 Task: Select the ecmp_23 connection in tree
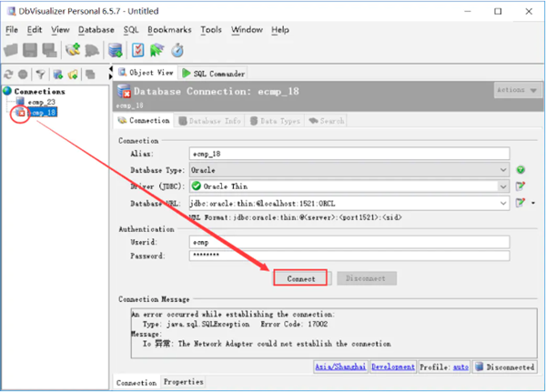(41, 102)
